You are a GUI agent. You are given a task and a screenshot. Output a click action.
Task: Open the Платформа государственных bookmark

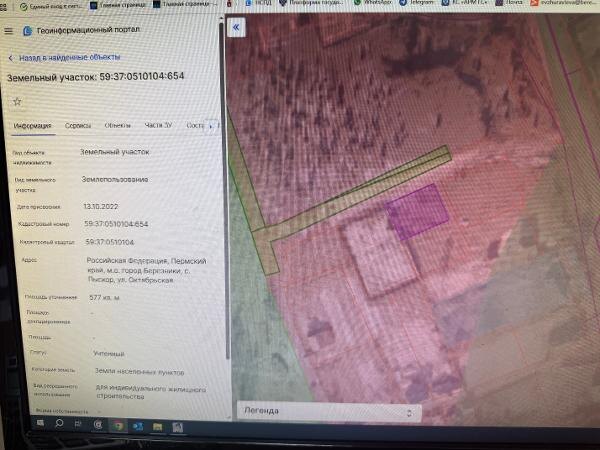(x=311, y=3)
